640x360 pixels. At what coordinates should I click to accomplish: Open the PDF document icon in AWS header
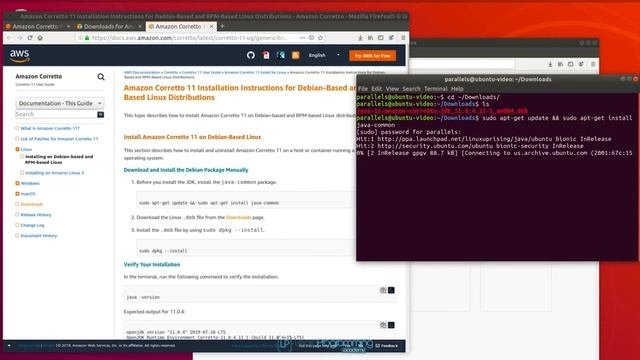266,55
